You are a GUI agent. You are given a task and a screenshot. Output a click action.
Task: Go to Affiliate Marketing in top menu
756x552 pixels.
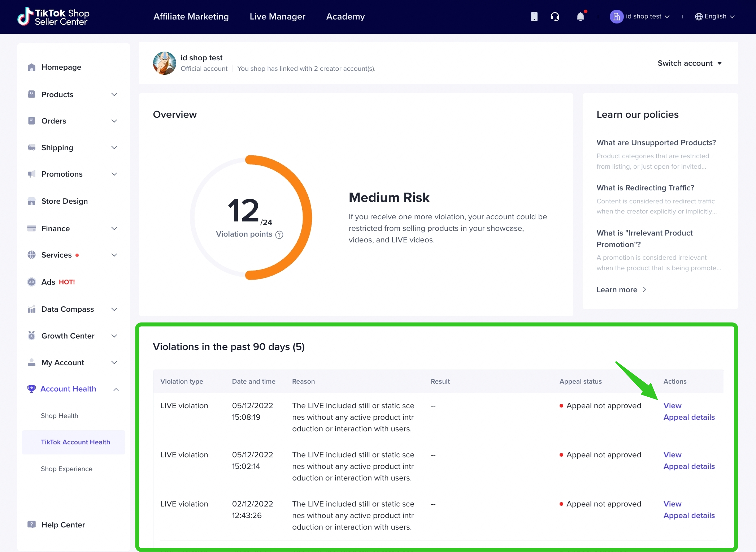191,17
